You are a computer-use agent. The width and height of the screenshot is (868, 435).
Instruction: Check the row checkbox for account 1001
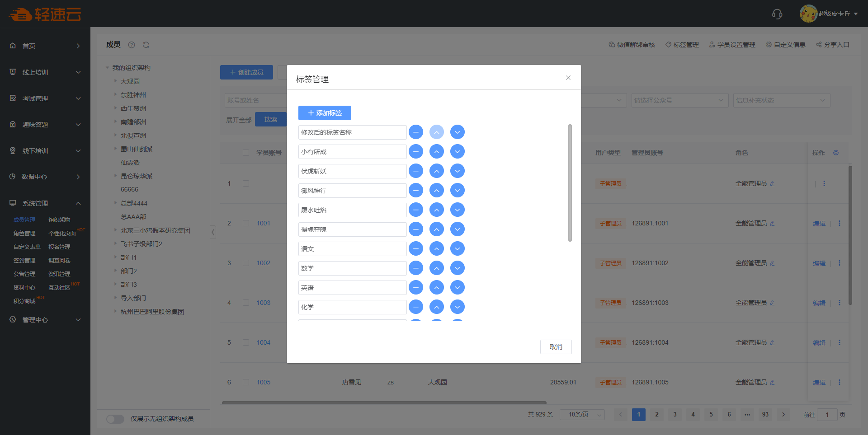(x=246, y=223)
